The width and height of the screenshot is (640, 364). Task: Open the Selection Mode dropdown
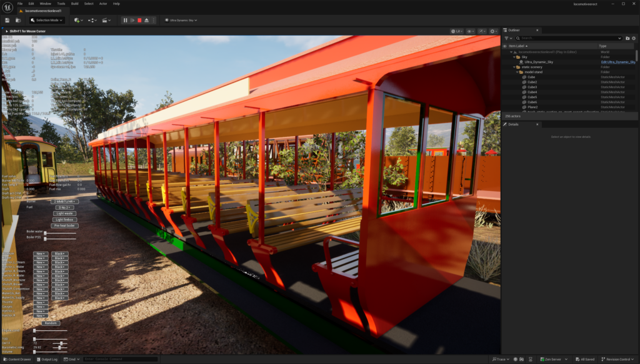coord(46,20)
